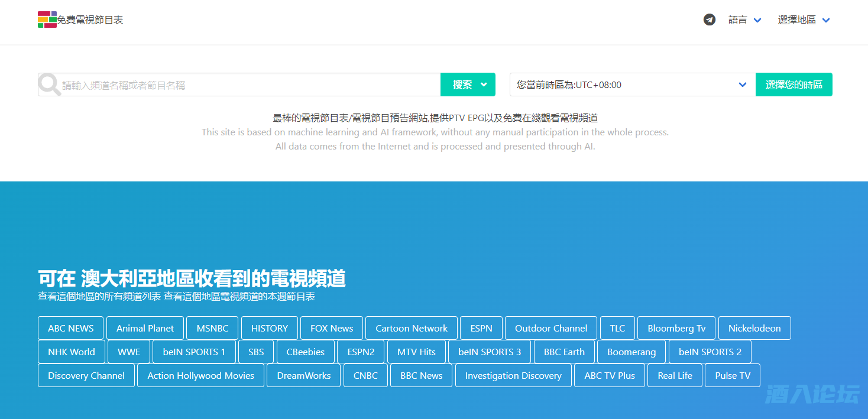Click the 選擇您的時區 button
The width and height of the screenshot is (868, 419).
point(793,85)
